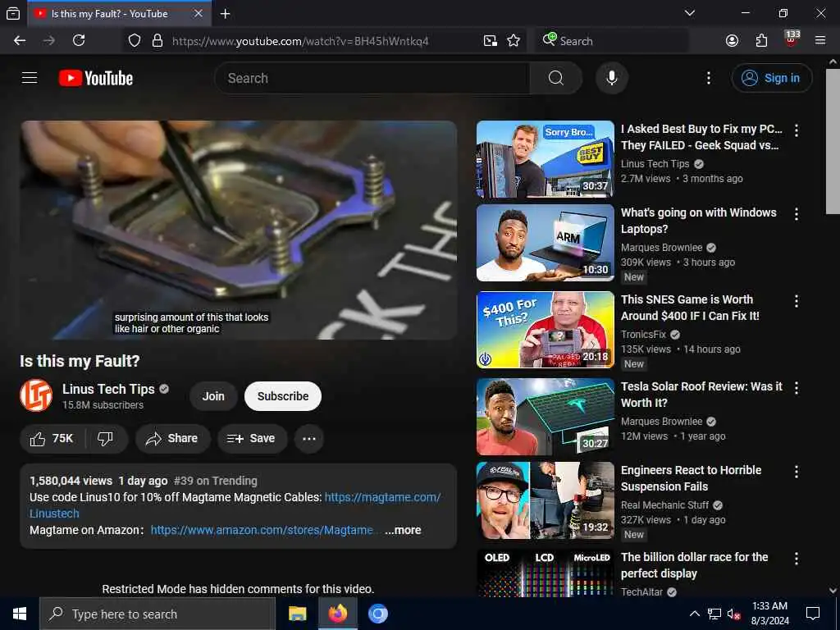The width and height of the screenshot is (840, 630).
Task: Bookmark this page with star
Action: (514, 41)
